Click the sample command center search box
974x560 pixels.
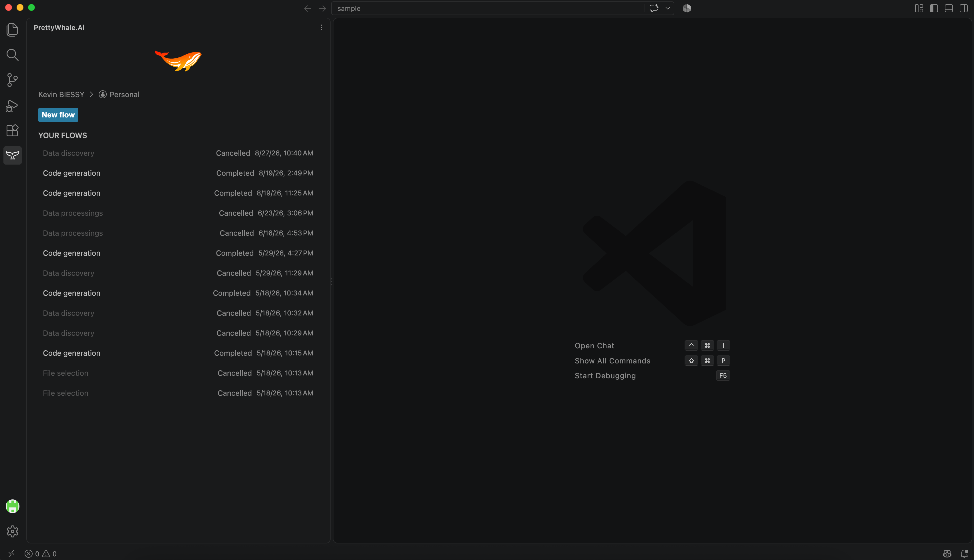tap(488, 9)
